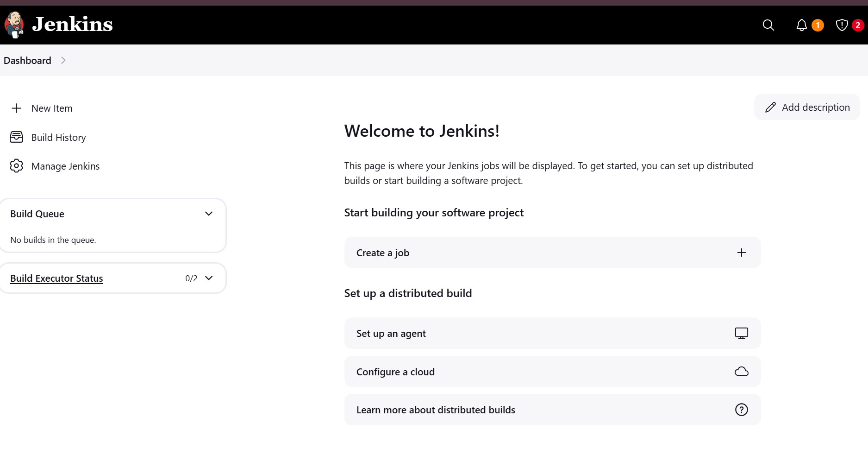Click the pencil icon in Add description
Screen dimensions: 868x449
pyautogui.click(x=770, y=108)
